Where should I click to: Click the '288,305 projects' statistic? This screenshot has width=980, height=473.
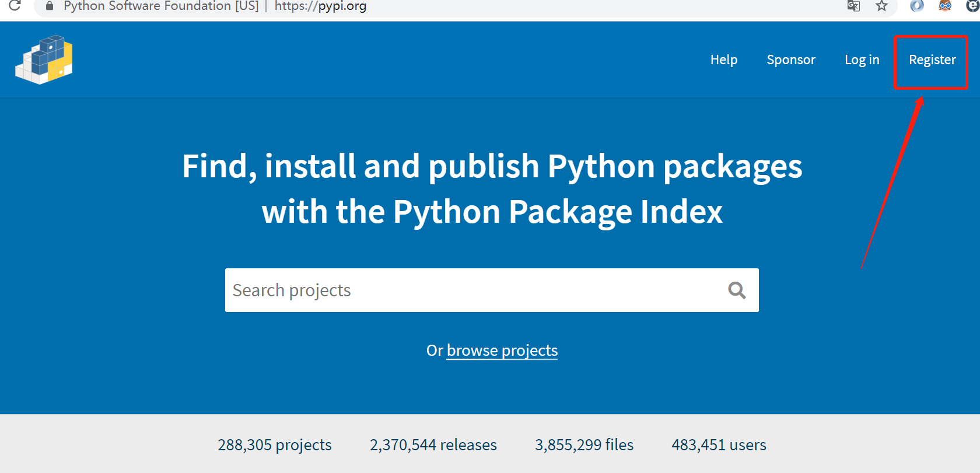point(275,445)
